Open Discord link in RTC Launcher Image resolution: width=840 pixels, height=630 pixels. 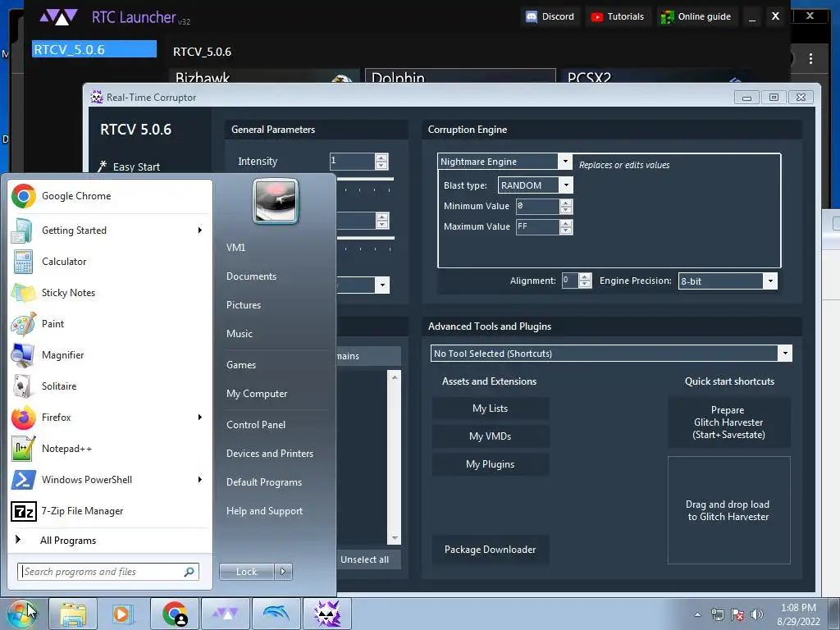[550, 16]
